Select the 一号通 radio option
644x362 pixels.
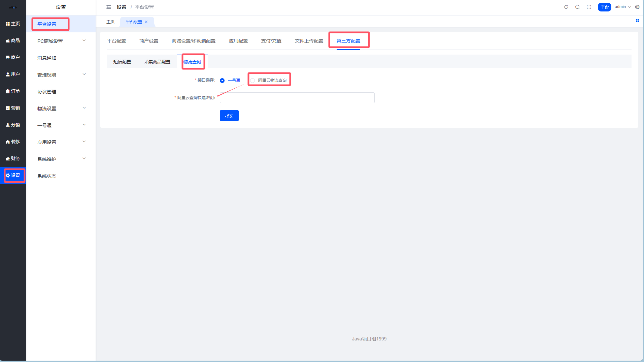pos(222,81)
